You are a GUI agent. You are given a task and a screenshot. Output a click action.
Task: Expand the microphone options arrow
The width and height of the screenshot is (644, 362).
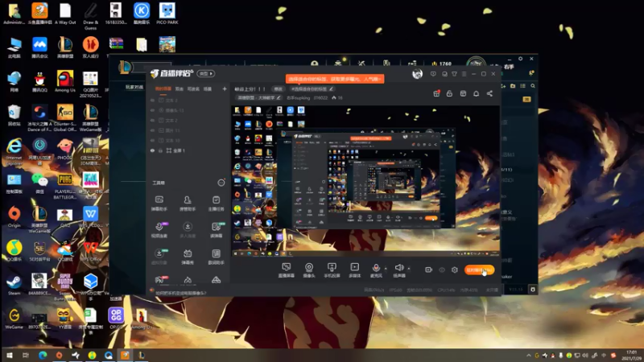(386, 269)
